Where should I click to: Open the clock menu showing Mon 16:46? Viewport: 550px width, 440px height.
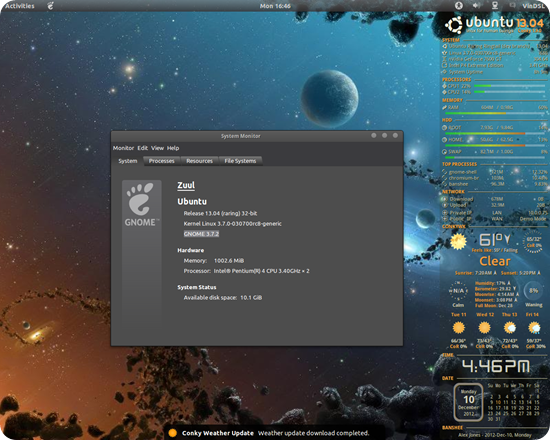(x=275, y=6)
